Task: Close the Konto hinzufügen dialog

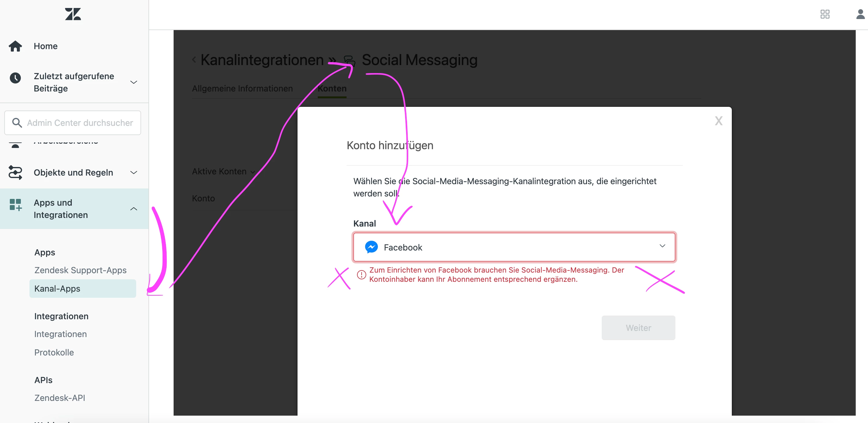Action: [718, 121]
